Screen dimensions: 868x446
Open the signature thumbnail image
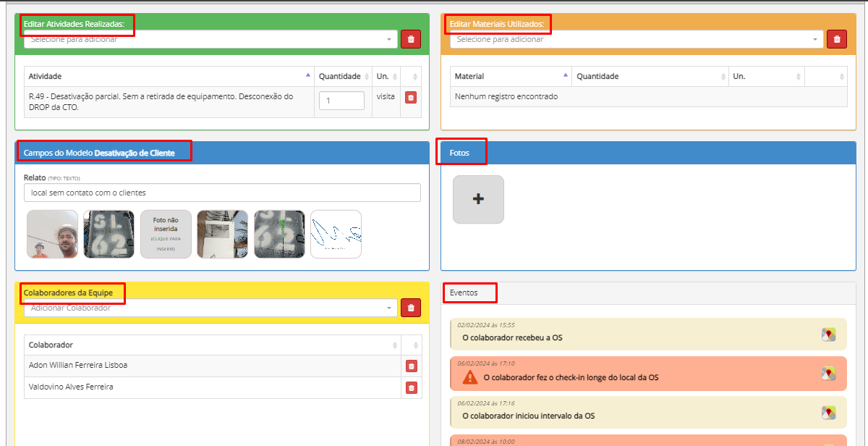(336, 234)
